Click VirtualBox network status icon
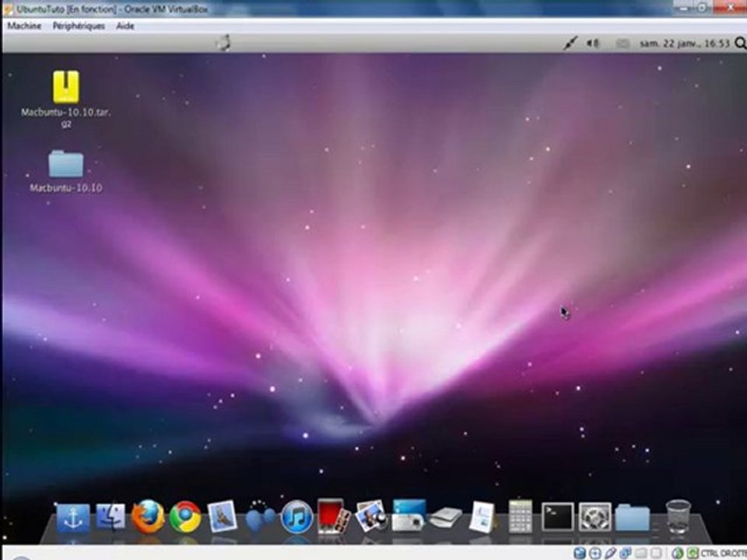747x560 pixels. pyautogui.click(x=626, y=553)
